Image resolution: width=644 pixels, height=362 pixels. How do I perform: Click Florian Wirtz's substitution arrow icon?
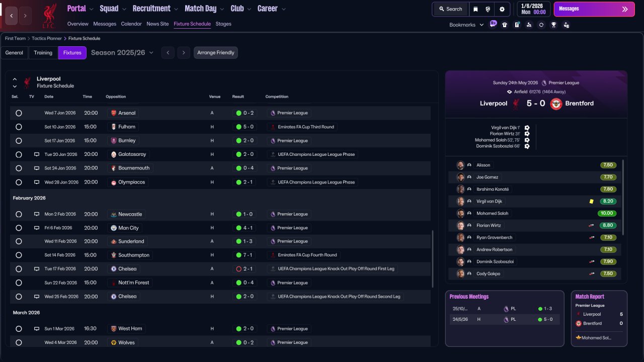[x=592, y=225]
